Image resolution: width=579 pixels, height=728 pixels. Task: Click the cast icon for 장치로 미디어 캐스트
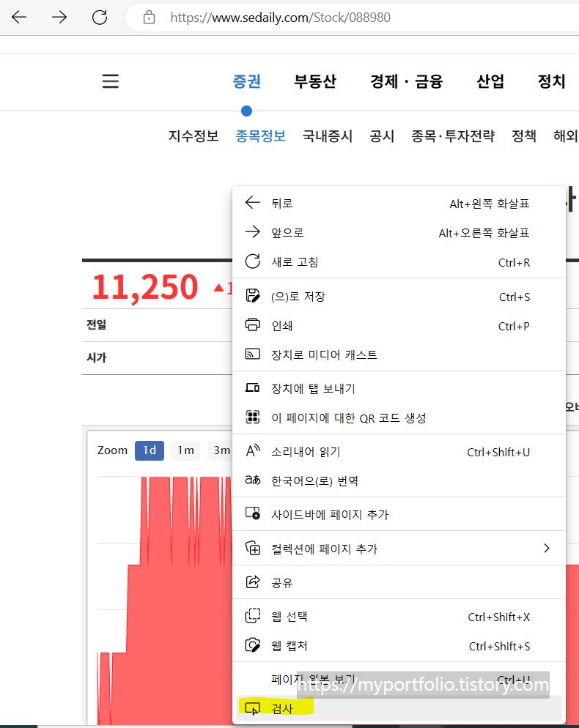(253, 354)
